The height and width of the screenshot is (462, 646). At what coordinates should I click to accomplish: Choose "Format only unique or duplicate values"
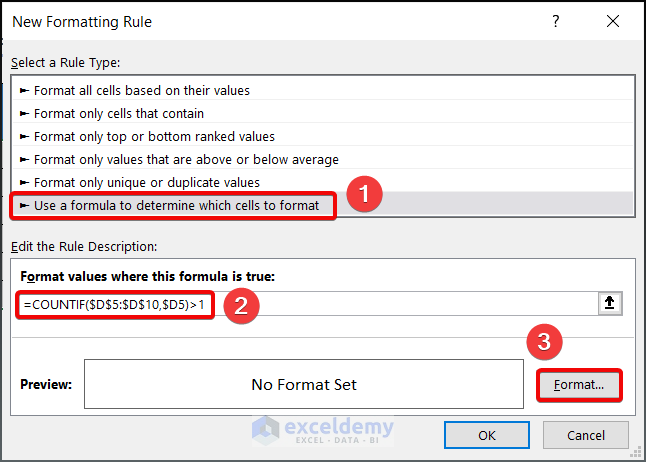click(146, 182)
